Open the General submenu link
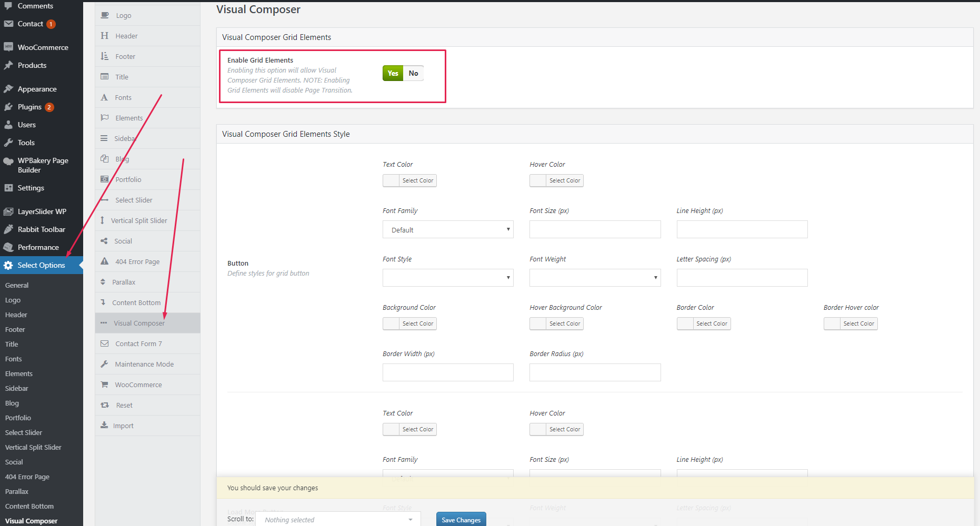The width and height of the screenshot is (980, 526). pyautogui.click(x=17, y=285)
